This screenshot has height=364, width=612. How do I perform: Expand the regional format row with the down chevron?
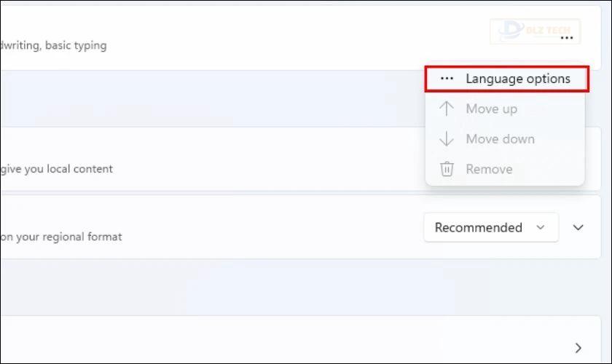[578, 227]
